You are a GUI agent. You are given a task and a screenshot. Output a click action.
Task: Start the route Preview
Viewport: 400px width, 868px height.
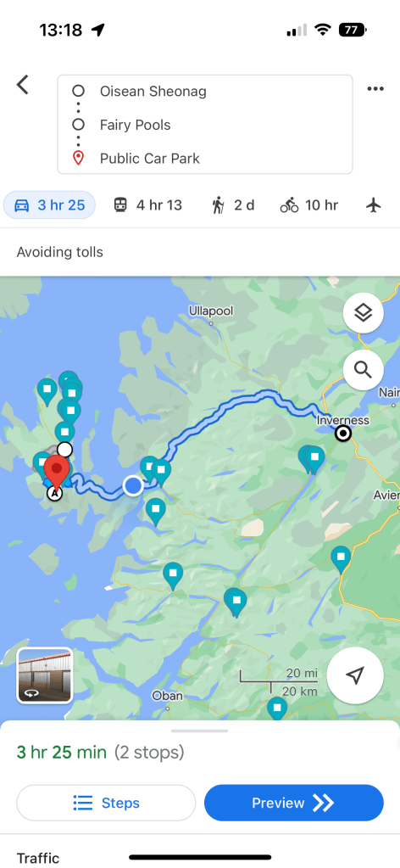[x=294, y=803]
